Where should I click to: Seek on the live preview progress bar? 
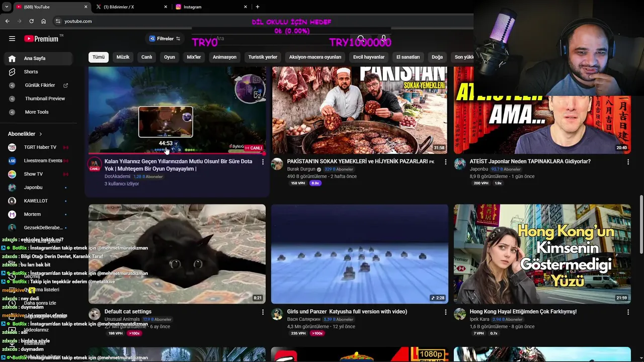177,153
